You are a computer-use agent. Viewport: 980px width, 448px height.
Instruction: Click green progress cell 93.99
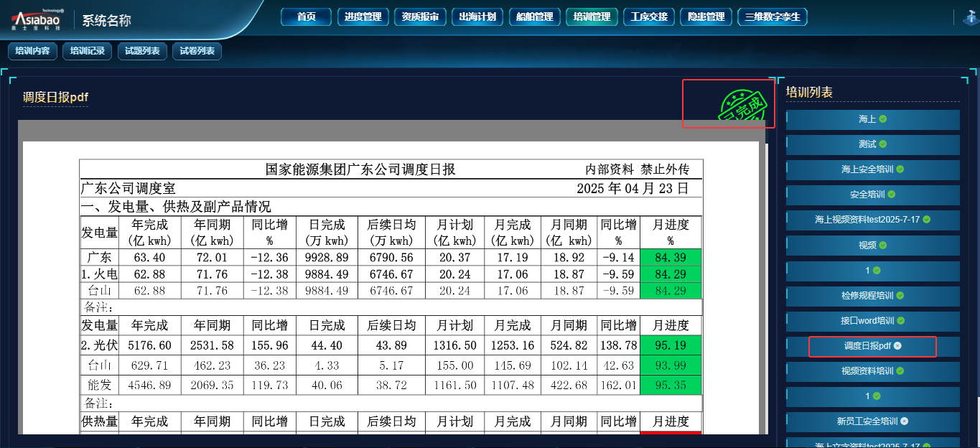click(x=671, y=365)
